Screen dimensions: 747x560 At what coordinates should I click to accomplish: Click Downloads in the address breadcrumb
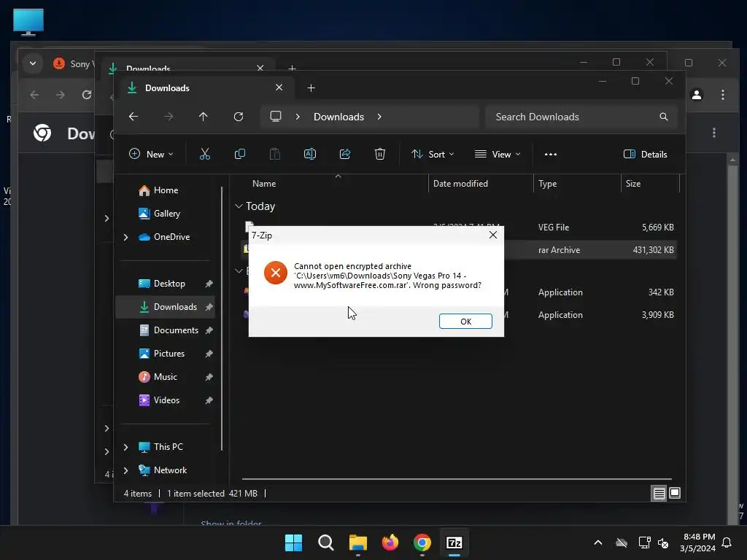point(338,117)
